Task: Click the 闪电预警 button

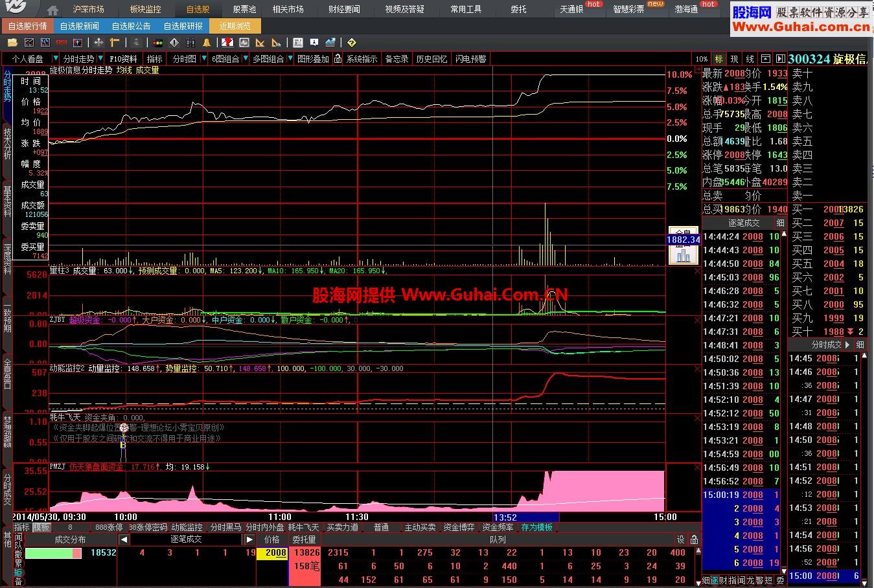Action: pos(470,59)
